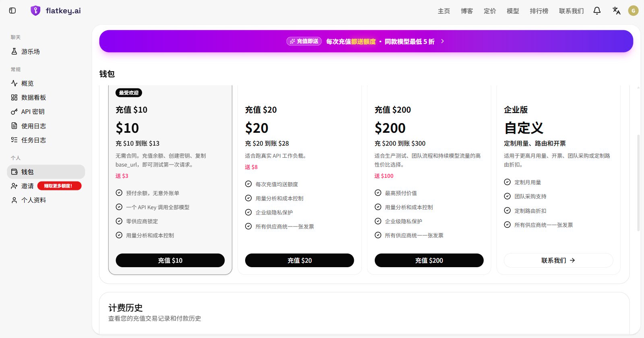This screenshot has width=644, height=338.
Task: Click the check icon beside 每次充值均送额度
Action: click(x=248, y=184)
